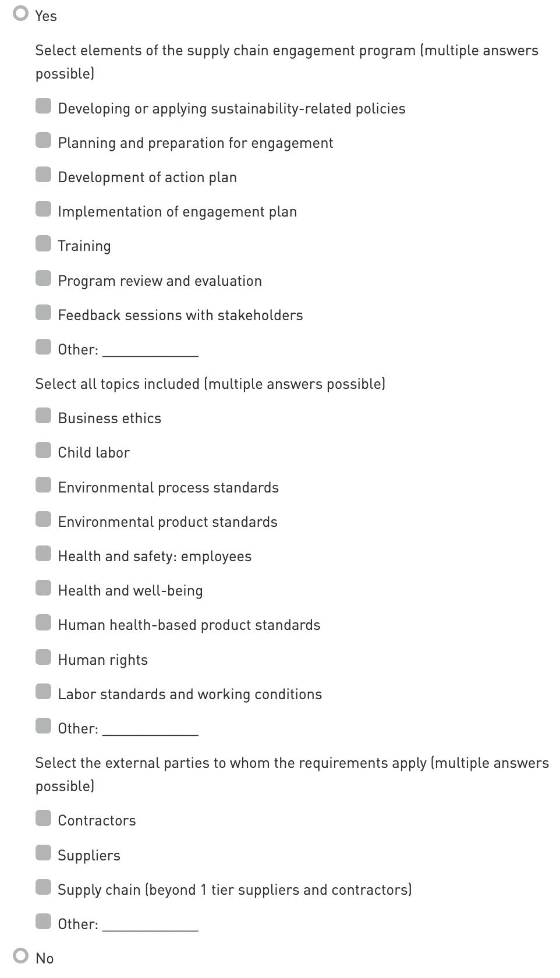Tick Labor standards and working conditions
This screenshot has height=978, width=560.
click(x=44, y=692)
